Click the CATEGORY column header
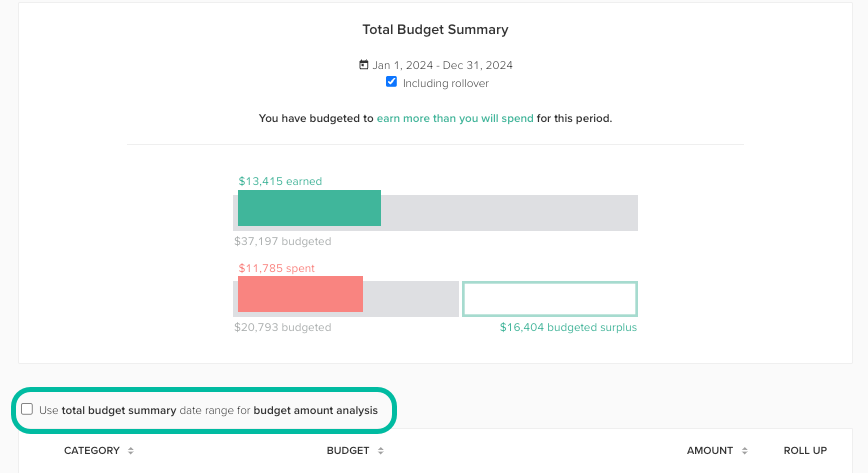This screenshot has height=473, width=868. (91, 451)
